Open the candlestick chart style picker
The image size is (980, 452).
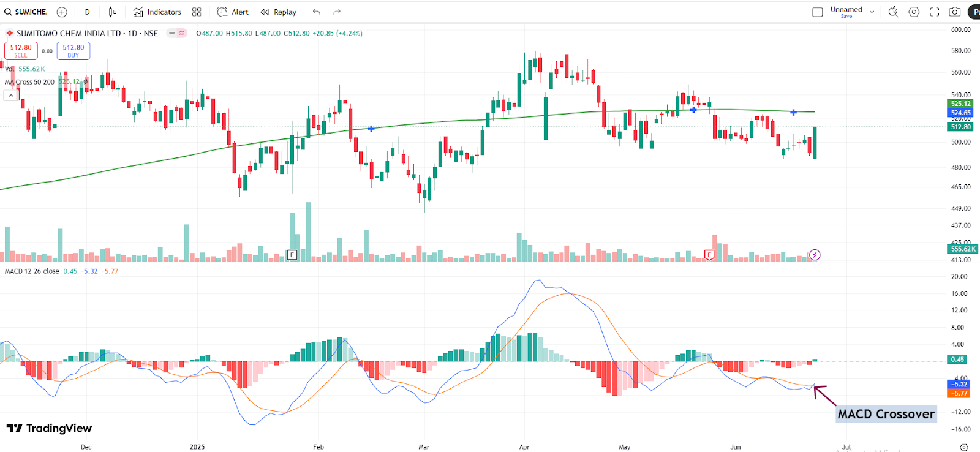pos(113,12)
